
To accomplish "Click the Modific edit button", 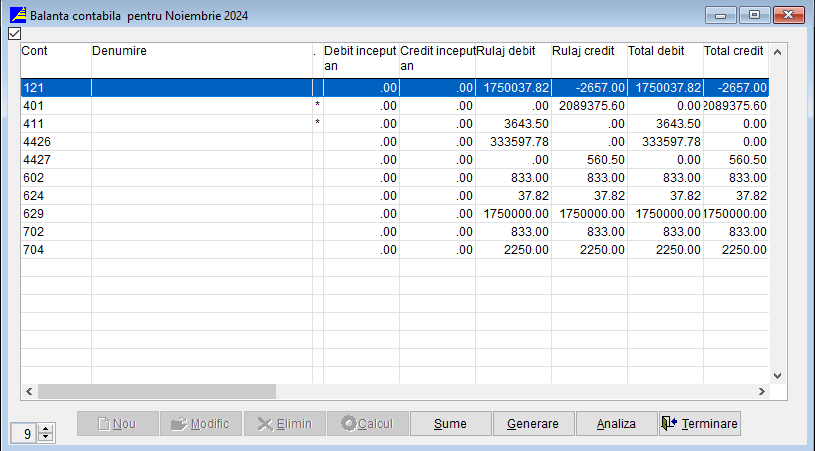I will [200, 424].
